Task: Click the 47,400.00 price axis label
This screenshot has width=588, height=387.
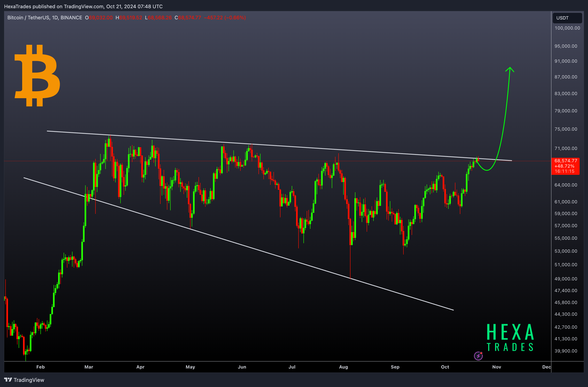Action: (566, 290)
